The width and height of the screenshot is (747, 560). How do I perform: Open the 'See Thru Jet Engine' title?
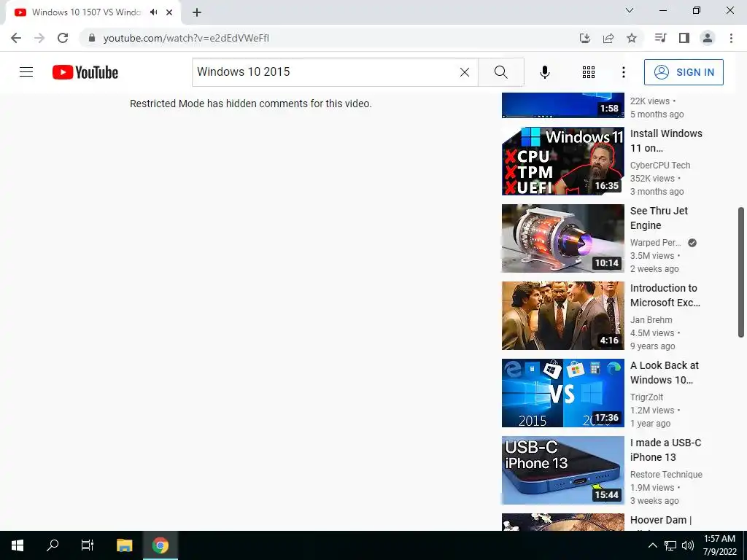pos(659,218)
